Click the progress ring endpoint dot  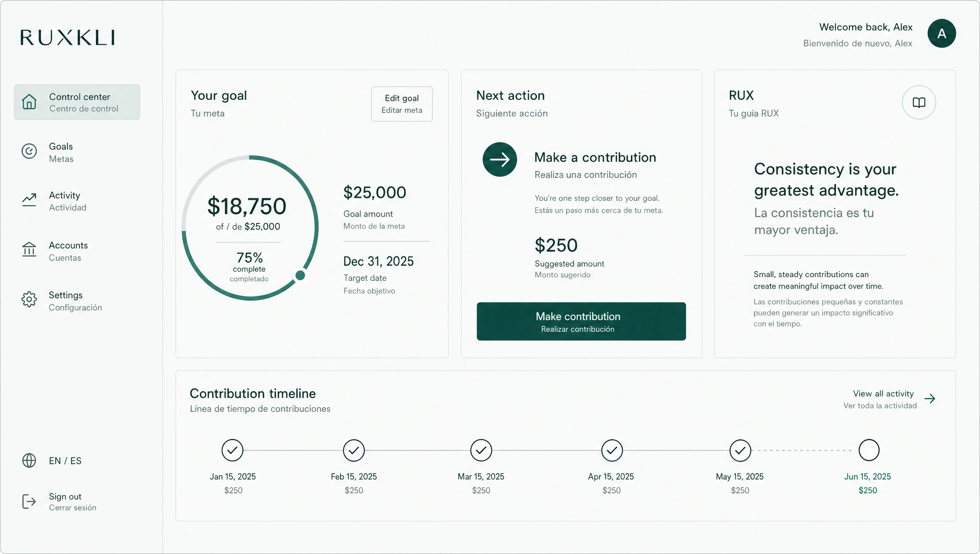[300, 275]
